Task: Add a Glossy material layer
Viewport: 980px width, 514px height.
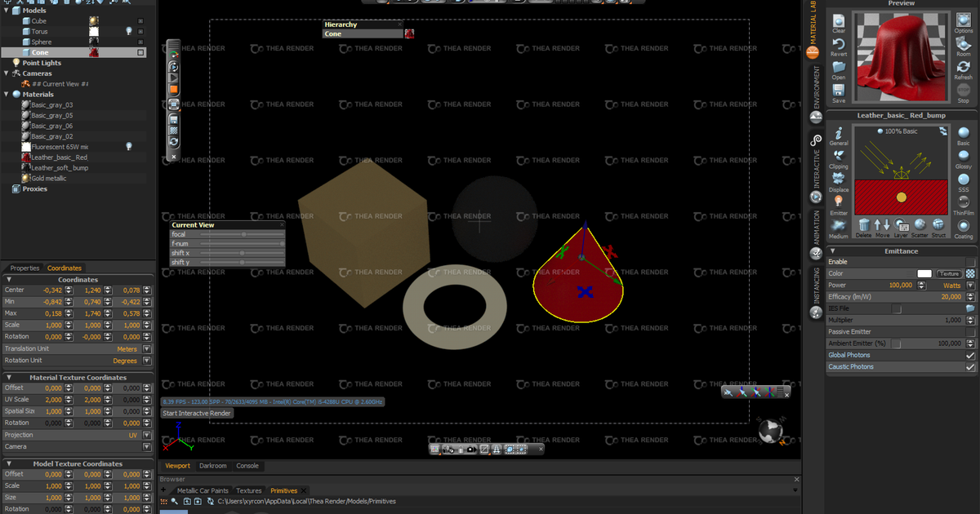Action: pos(964,159)
